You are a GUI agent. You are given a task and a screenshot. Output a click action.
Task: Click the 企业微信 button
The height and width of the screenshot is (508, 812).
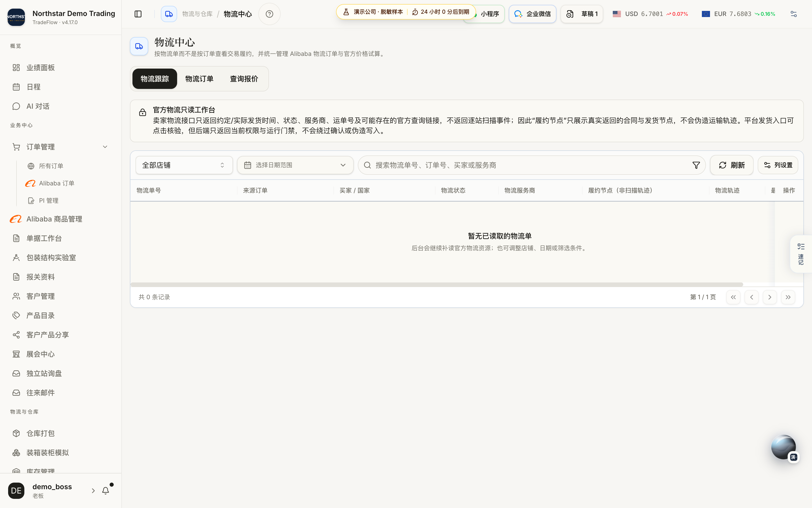[532, 14]
